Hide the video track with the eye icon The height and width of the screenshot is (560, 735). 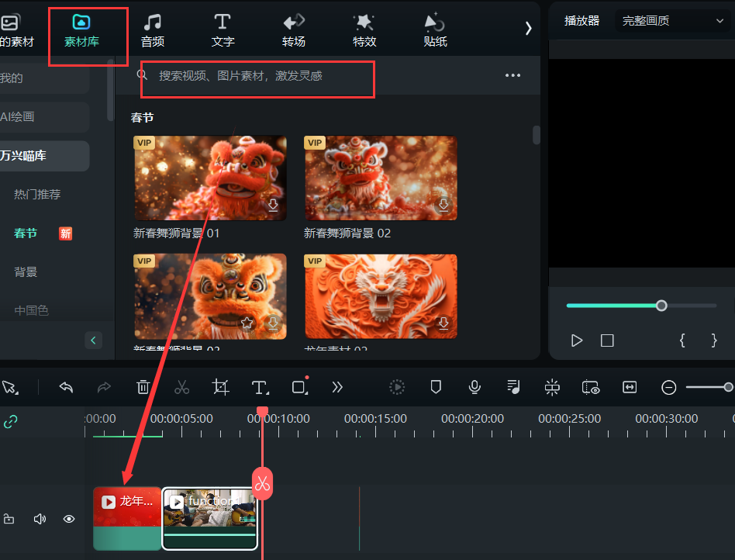(69, 519)
